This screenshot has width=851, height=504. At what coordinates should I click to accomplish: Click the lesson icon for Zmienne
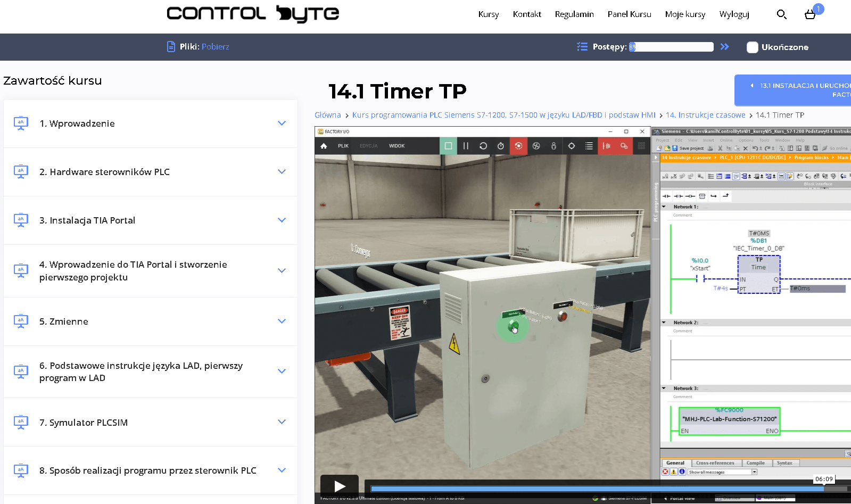click(21, 321)
